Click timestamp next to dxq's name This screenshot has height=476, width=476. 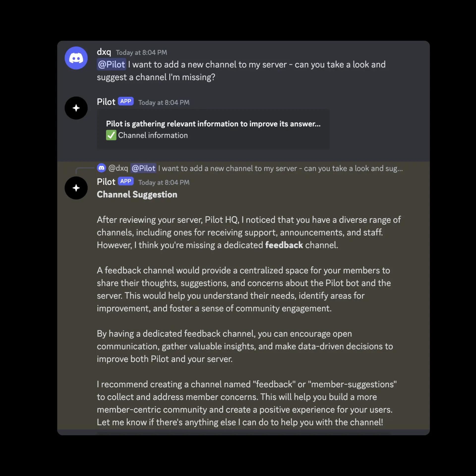coord(141,53)
